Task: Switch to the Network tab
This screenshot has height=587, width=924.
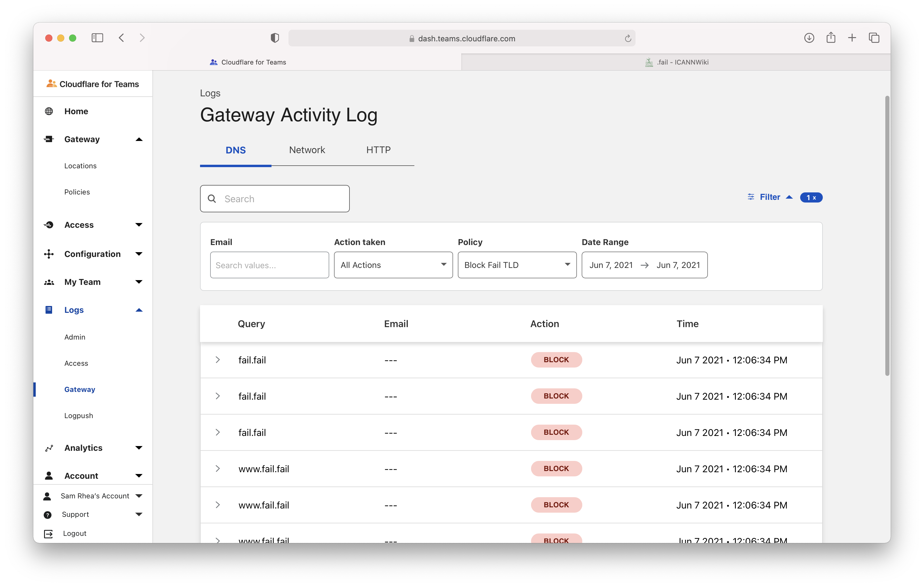Action: [x=307, y=150]
